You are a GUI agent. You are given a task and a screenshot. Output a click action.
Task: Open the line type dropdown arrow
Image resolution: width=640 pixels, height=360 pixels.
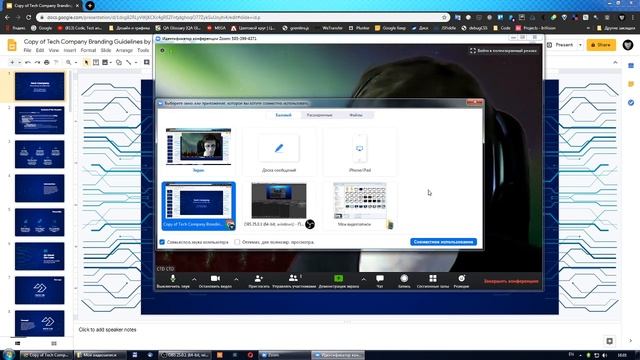tap(136, 62)
